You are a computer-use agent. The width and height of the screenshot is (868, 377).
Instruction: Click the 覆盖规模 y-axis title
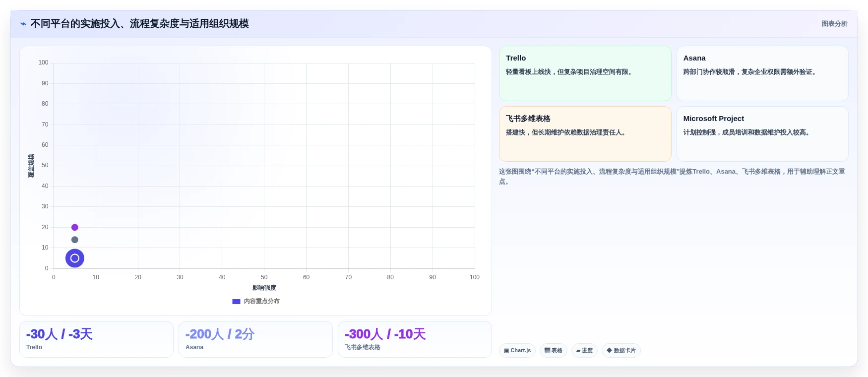pos(31,166)
